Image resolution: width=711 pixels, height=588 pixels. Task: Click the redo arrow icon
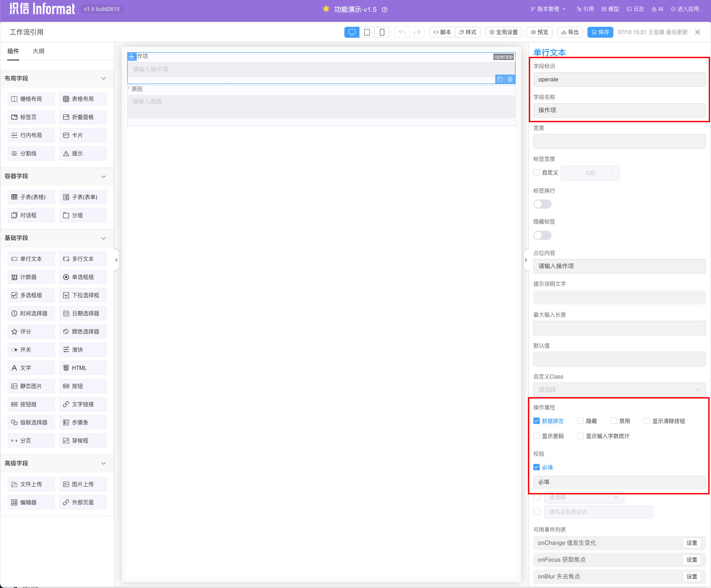(417, 32)
